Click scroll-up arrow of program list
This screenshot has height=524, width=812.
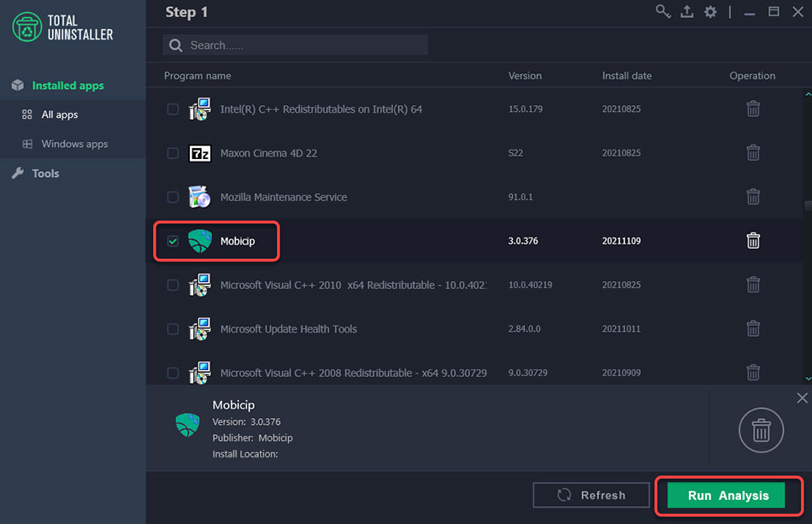tap(808, 94)
